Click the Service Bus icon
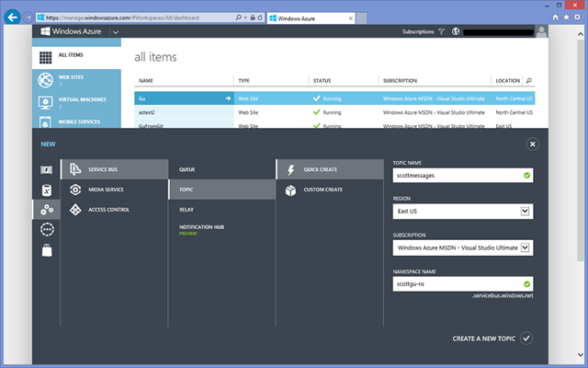The width and height of the screenshot is (588, 368). (x=75, y=169)
